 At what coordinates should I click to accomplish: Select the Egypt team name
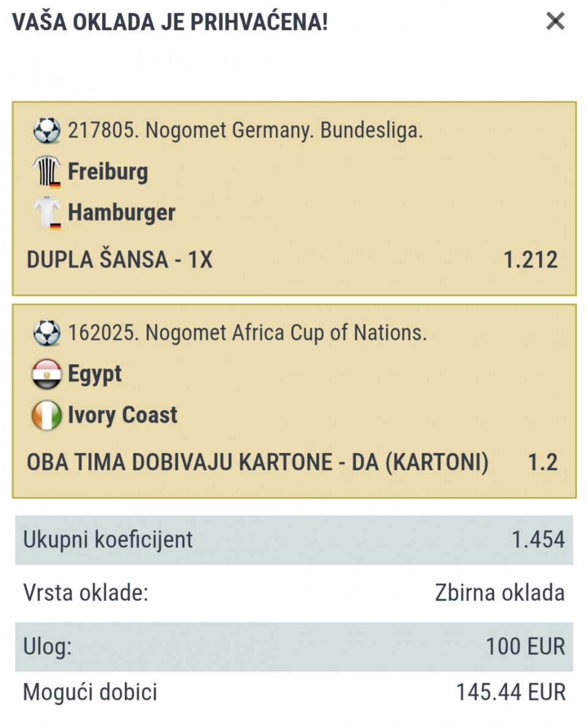[x=94, y=374]
